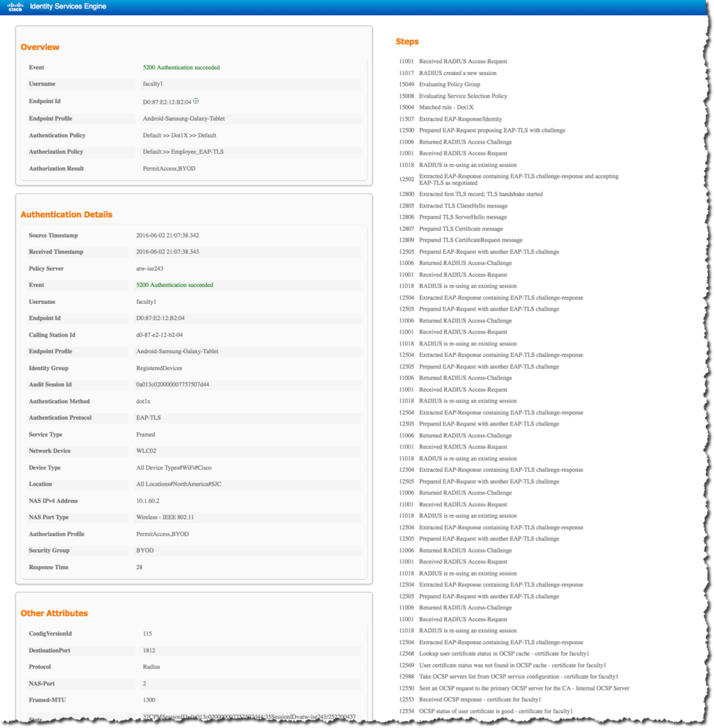Image resolution: width=714 pixels, height=728 pixels.
Task: Click the Authentication Details section heading
Action: [x=66, y=214]
